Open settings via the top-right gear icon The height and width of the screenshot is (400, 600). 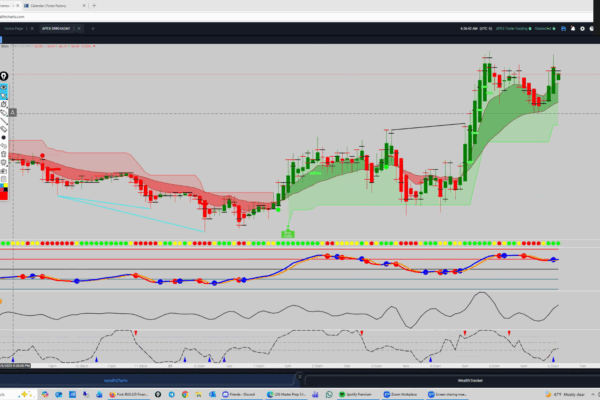[583, 30]
